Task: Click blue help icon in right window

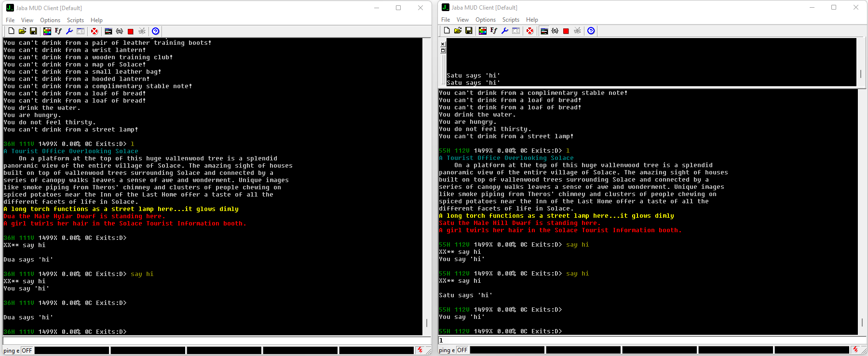Action: 591,30
